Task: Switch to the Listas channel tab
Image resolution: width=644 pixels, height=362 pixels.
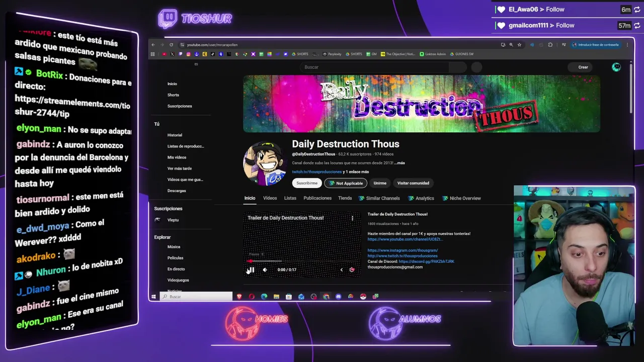Action: [x=290, y=198]
